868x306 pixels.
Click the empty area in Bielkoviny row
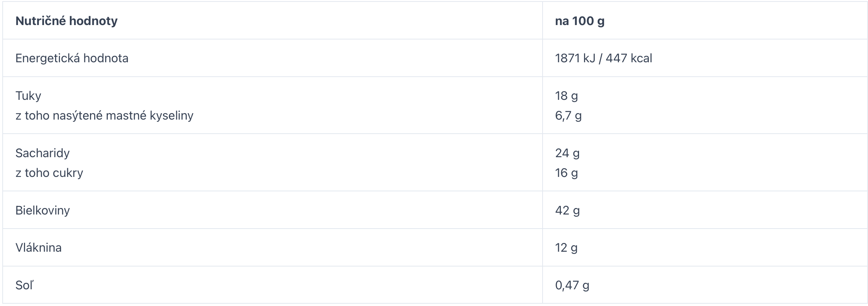304,210
